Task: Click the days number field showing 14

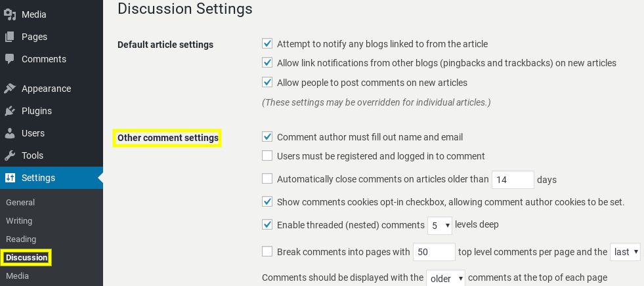Action: point(513,180)
